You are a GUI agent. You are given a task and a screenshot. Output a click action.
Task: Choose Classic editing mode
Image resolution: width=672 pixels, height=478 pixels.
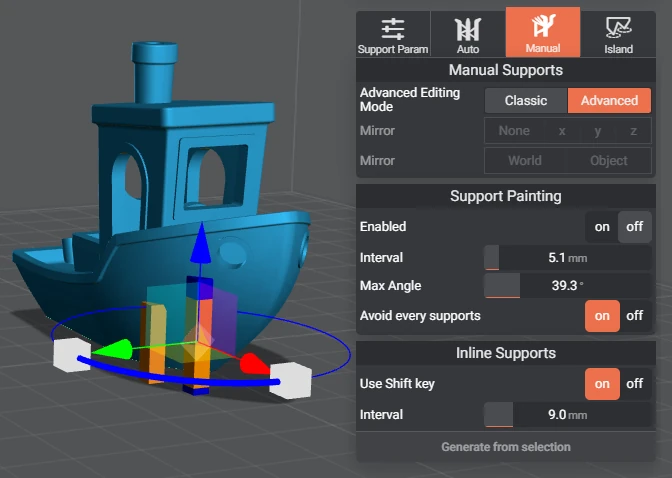tap(526, 101)
